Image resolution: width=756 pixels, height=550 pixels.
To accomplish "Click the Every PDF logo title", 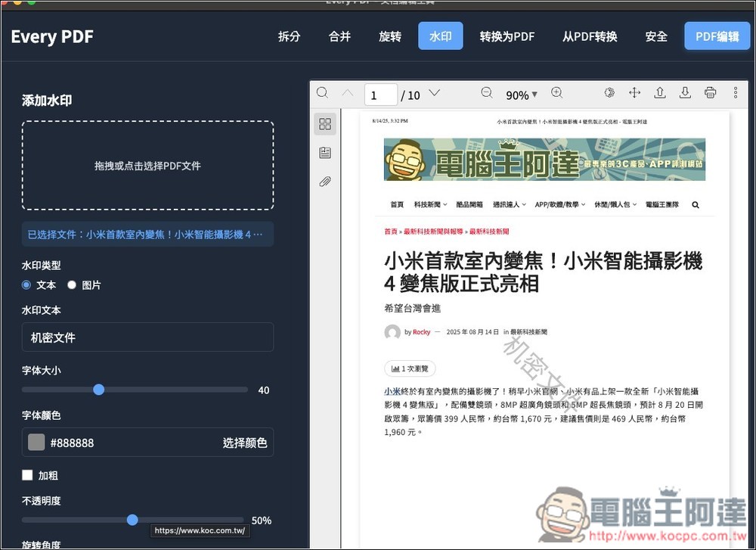I will pos(52,36).
